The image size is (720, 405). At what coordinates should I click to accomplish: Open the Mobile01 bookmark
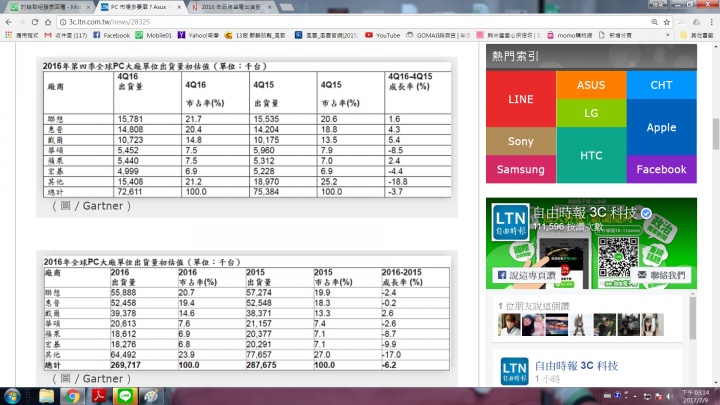point(154,35)
